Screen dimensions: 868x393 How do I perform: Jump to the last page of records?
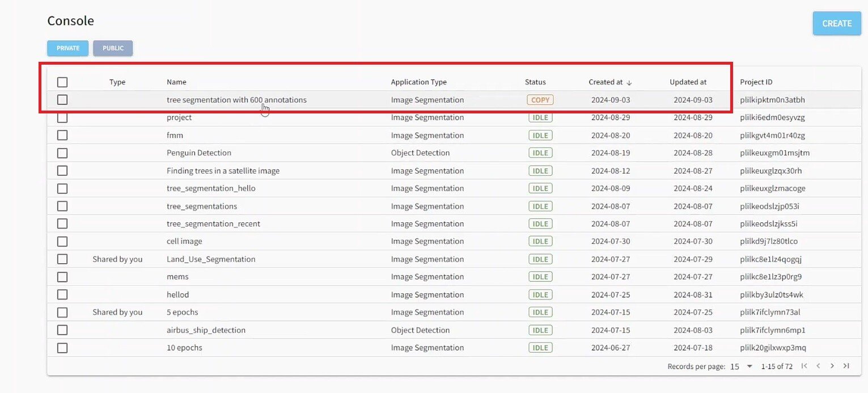(846, 366)
